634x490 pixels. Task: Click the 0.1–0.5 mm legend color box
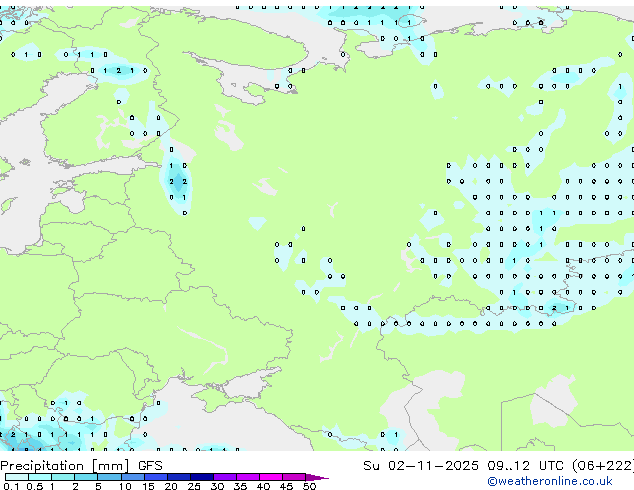[17, 477]
